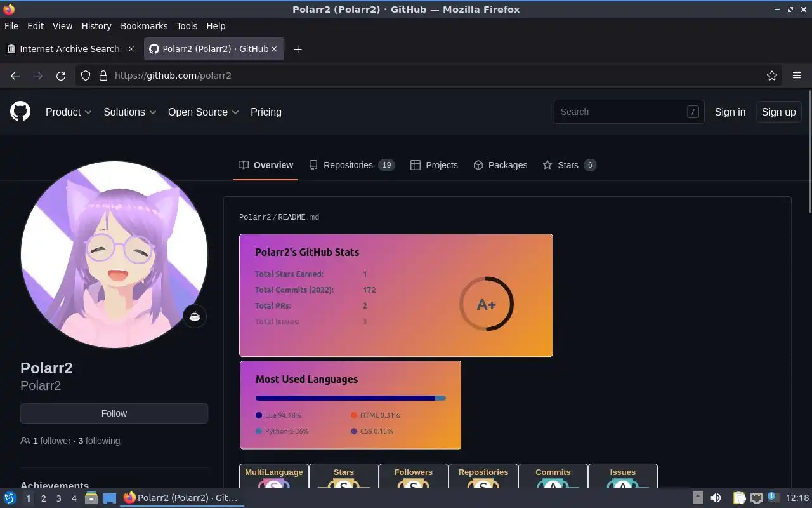Viewport: 812px width, 508px height.
Task: Click the GitHub search field
Action: click(629, 112)
